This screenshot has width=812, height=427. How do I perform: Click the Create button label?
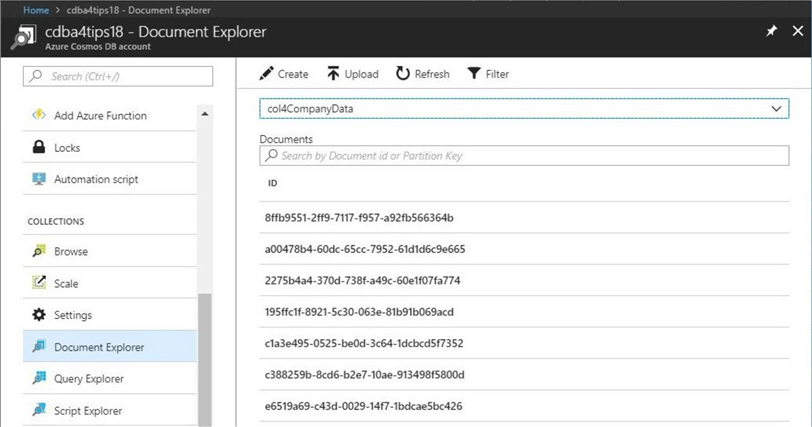pos(293,74)
